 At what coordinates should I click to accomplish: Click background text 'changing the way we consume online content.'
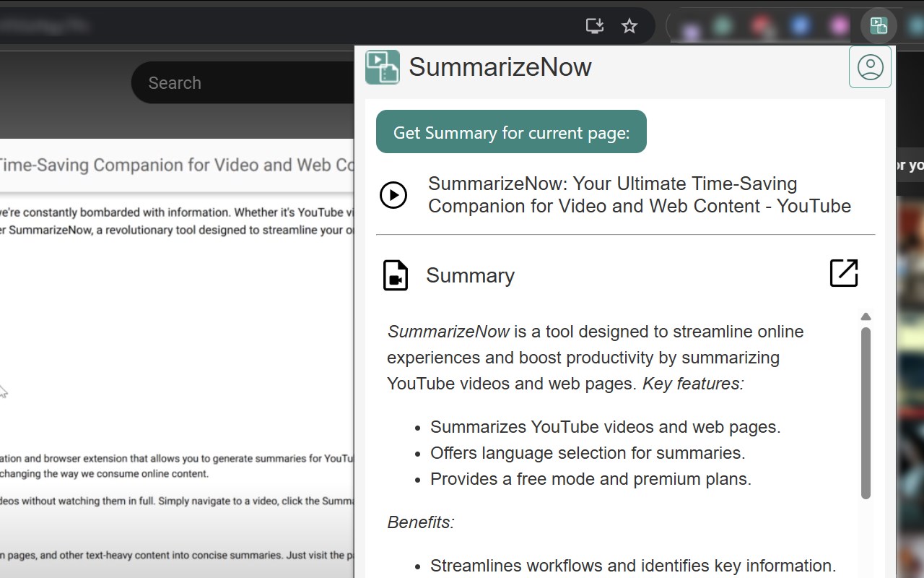point(104,474)
